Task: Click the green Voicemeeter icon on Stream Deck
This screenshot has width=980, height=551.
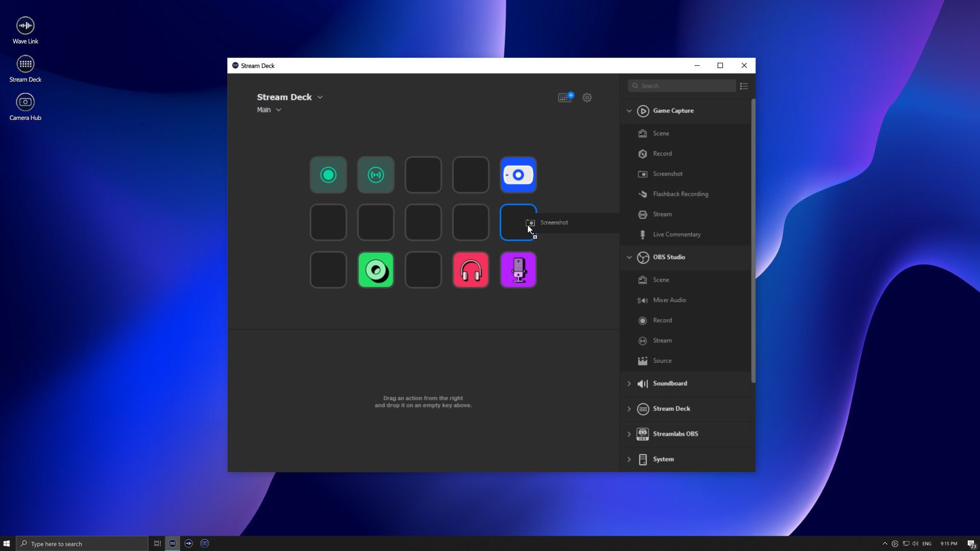Action: click(x=376, y=269)
